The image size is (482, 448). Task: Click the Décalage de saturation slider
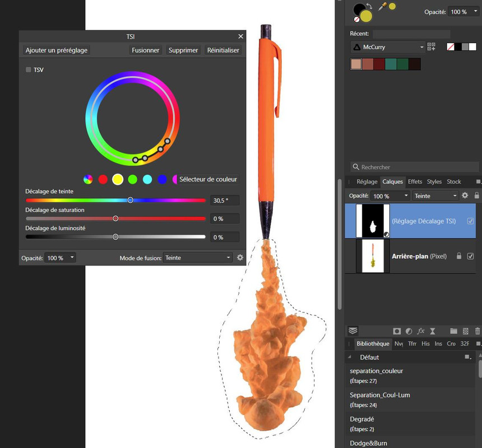pos(115,218)
